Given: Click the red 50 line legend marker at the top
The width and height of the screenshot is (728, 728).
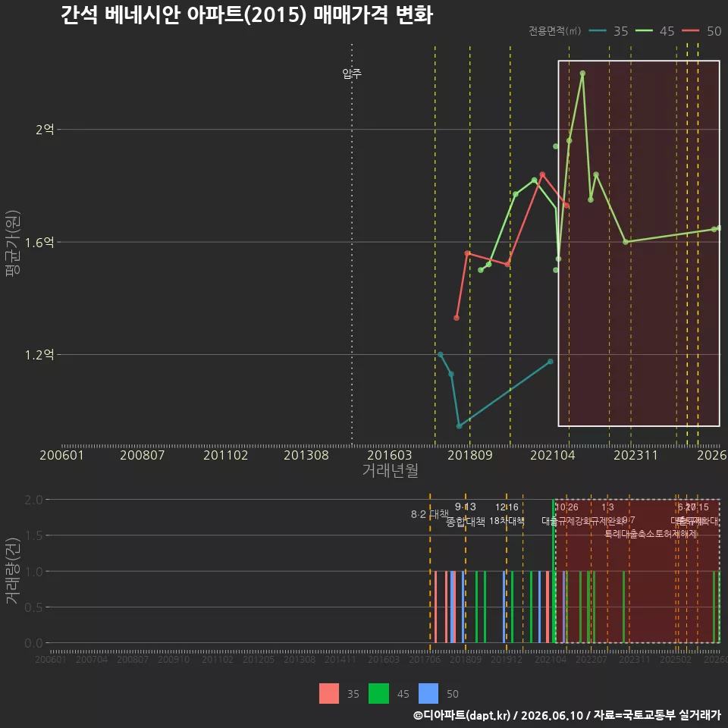Looking at the screenshot, I should pos(690,31).
